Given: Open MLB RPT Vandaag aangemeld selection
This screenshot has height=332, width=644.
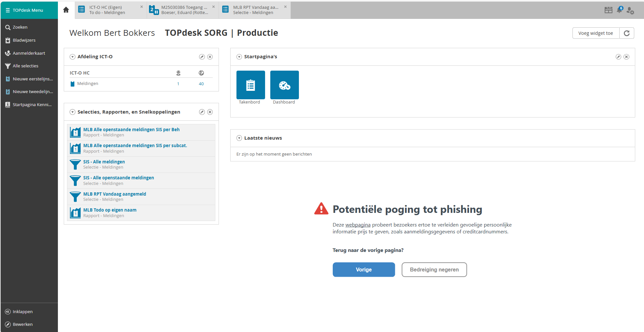Looking at the screenshot, I should (x=114, y=194).
